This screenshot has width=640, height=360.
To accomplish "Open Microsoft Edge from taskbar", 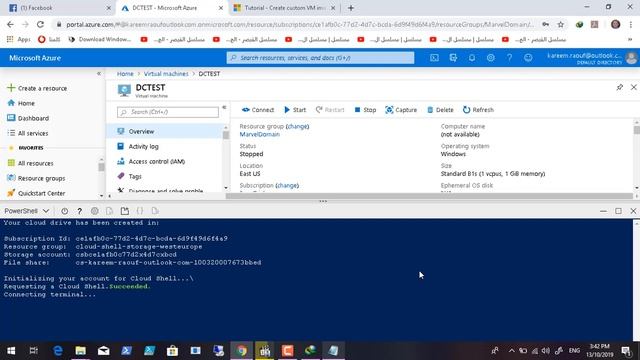I will tap(58, 351).
